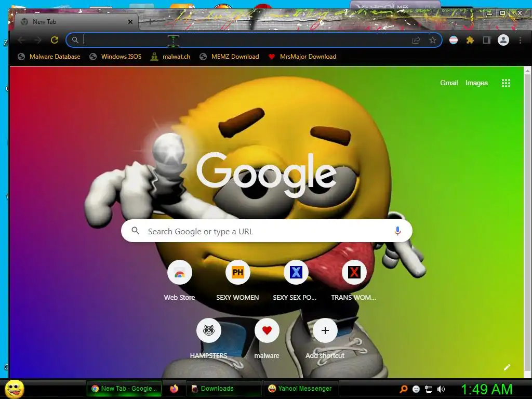Click the orange search tray icon
The image size is (532, 399).
click(403, 389)
